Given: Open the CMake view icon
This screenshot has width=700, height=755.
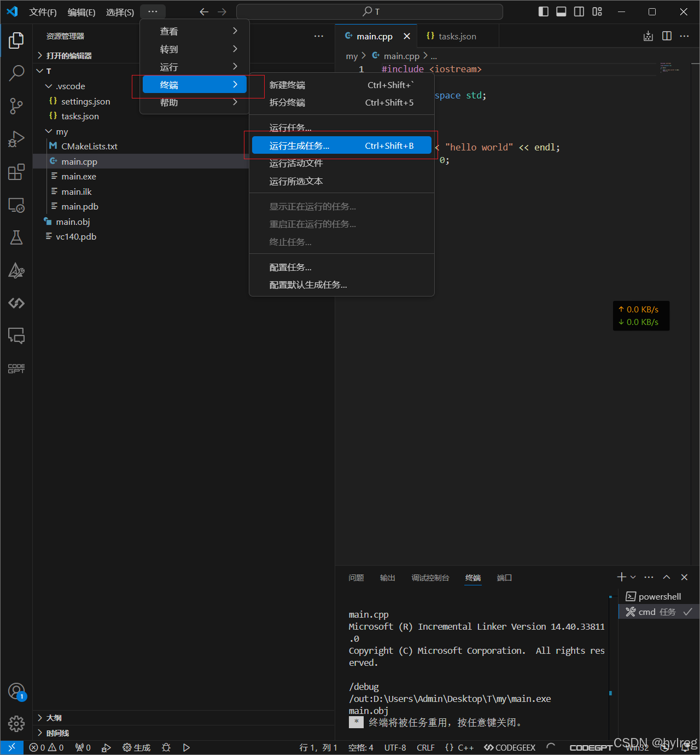Looking at the screenshot, I should click(x=16, y=270).
